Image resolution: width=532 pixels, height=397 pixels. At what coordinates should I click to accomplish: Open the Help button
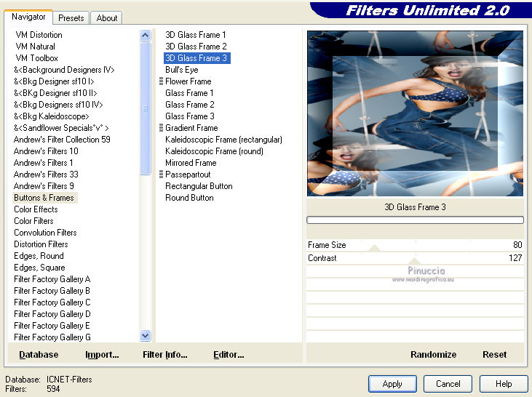click(504, 384)
